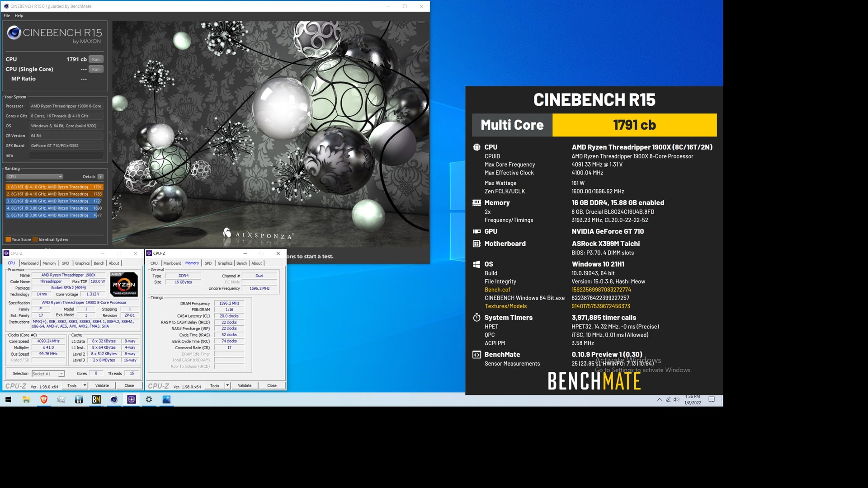
Task: Click the BenchMate version icon
Action: coord(476,355)
